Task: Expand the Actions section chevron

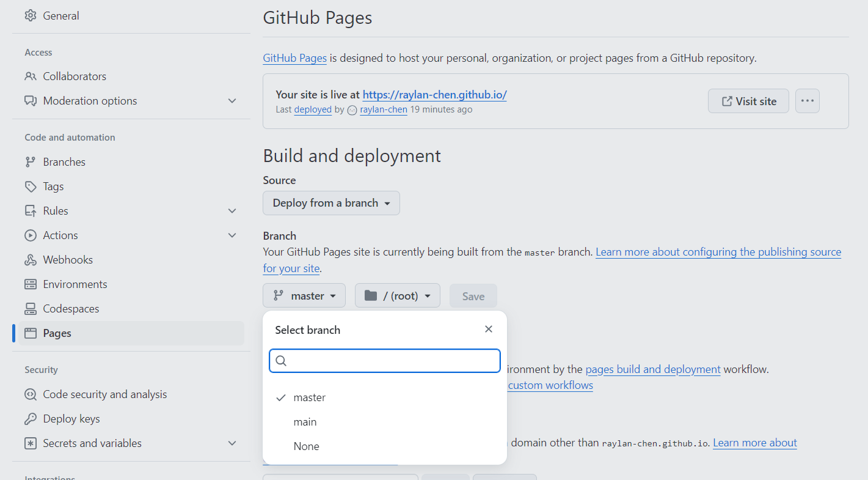Action: (x=232, y=235)
